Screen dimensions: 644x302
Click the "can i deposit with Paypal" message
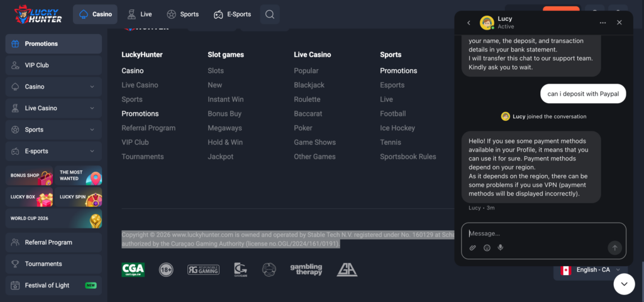[583, 94]
